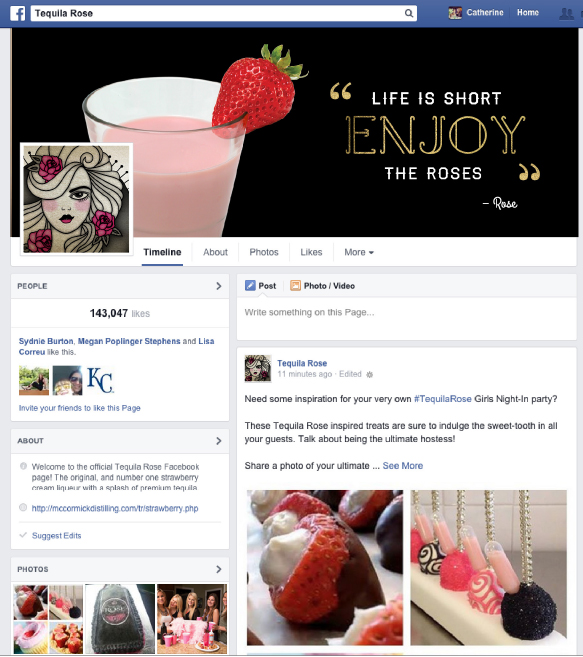Click the Post pencil icon
Viewport: 583px width, 657px height.
pos(250,286)
